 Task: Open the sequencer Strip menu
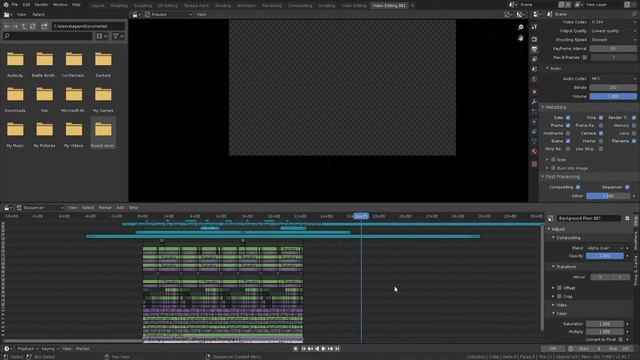point(133,208)
